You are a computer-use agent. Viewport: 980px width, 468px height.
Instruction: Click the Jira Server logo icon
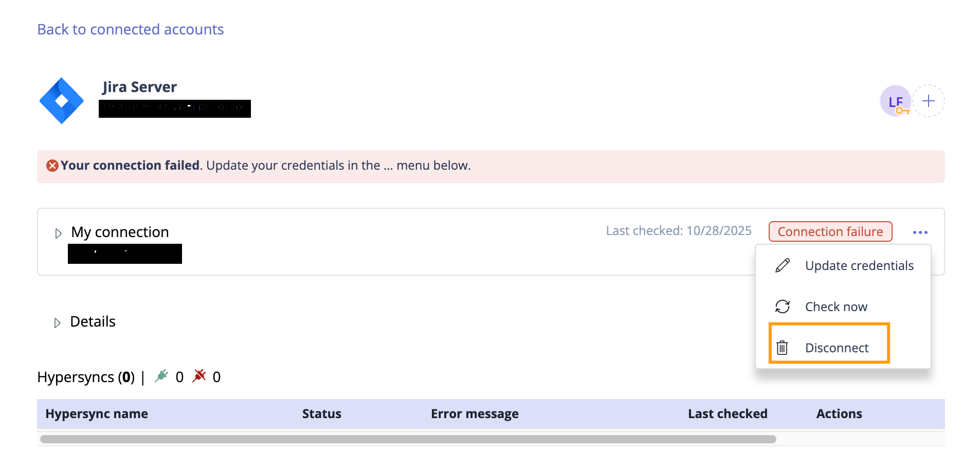click(x=62, y=100)
